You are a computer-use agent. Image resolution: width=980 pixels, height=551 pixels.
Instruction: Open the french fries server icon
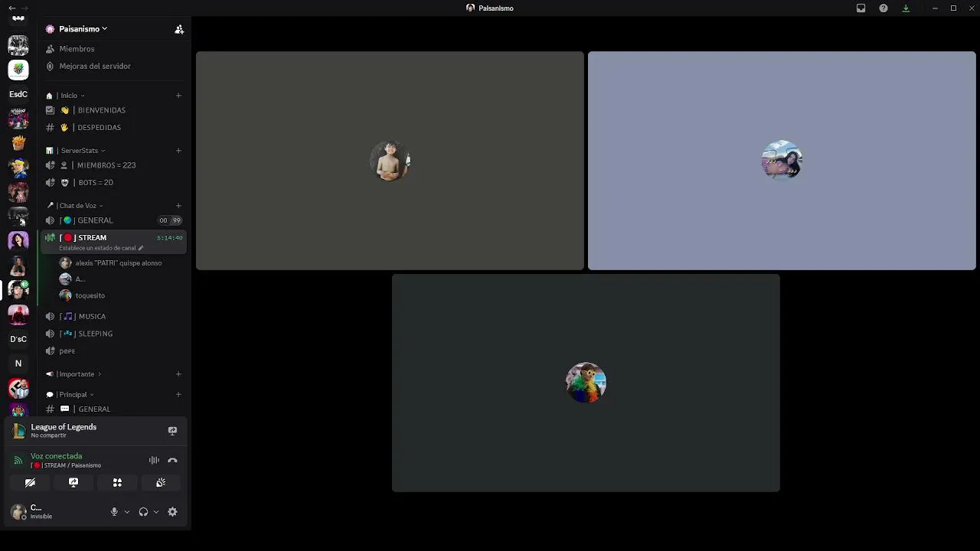[x=18, y=143]
